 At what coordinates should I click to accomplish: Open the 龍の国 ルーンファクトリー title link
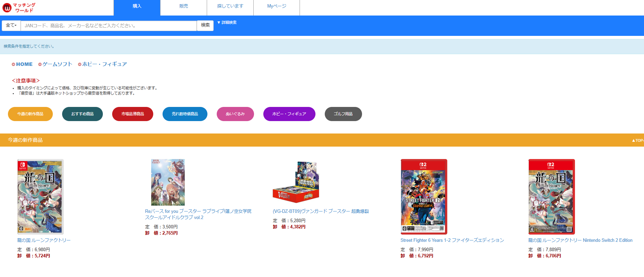point(44,240)
